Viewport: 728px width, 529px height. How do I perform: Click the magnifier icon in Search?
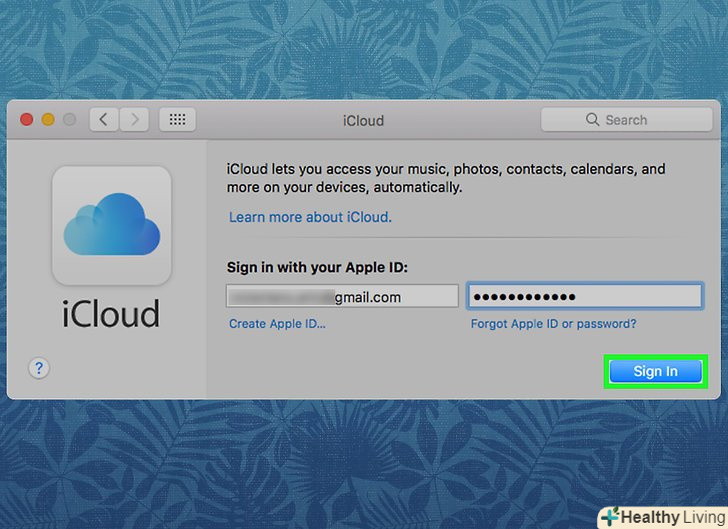coord(592,119)
